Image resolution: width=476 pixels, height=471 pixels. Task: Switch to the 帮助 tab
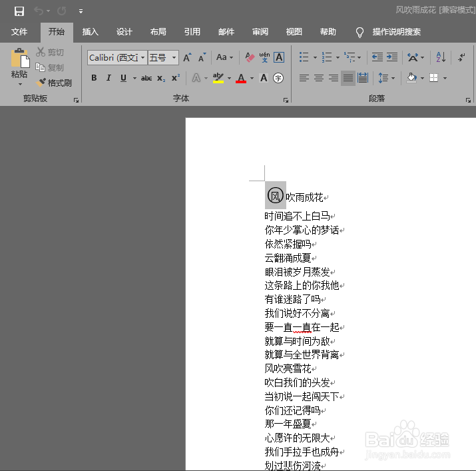point(328,32)
